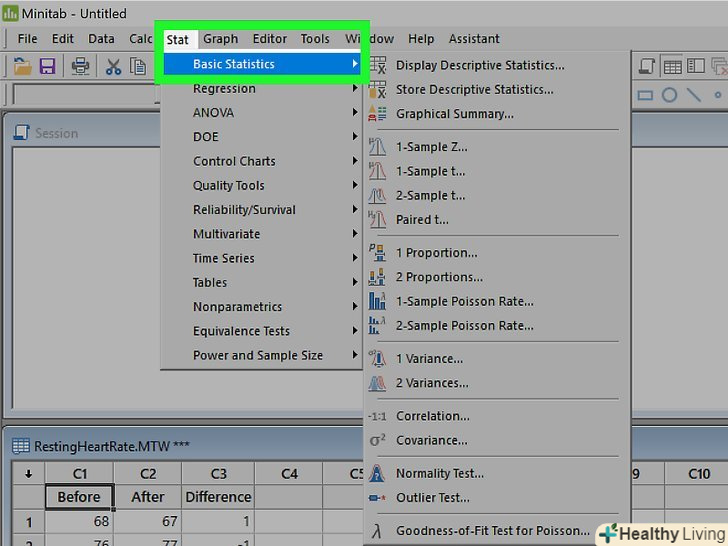Screen dimensions: 728x546
Task: Click the worksheet data direction arrow
Action: [28, 474]
